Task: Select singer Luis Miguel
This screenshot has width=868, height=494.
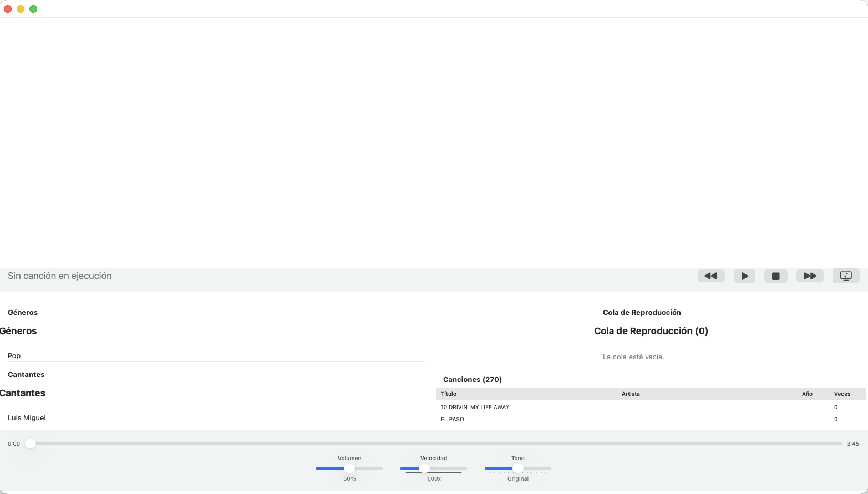Action: tap(27, 418)
